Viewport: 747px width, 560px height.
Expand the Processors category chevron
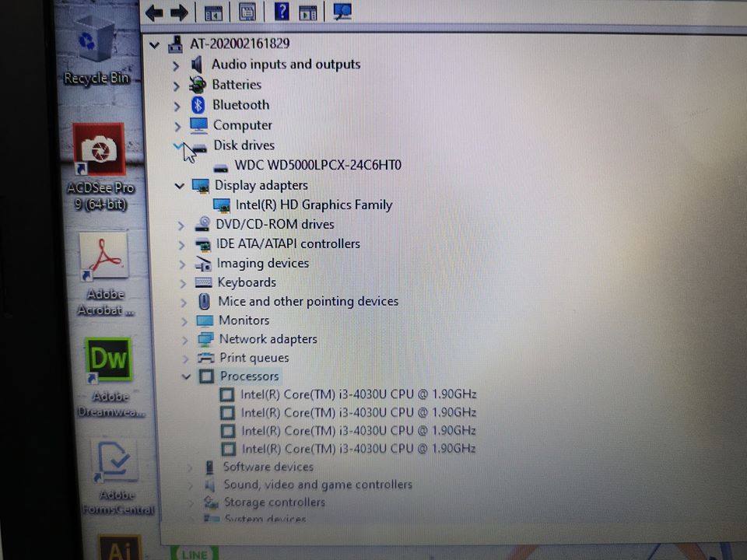point(186,376)
